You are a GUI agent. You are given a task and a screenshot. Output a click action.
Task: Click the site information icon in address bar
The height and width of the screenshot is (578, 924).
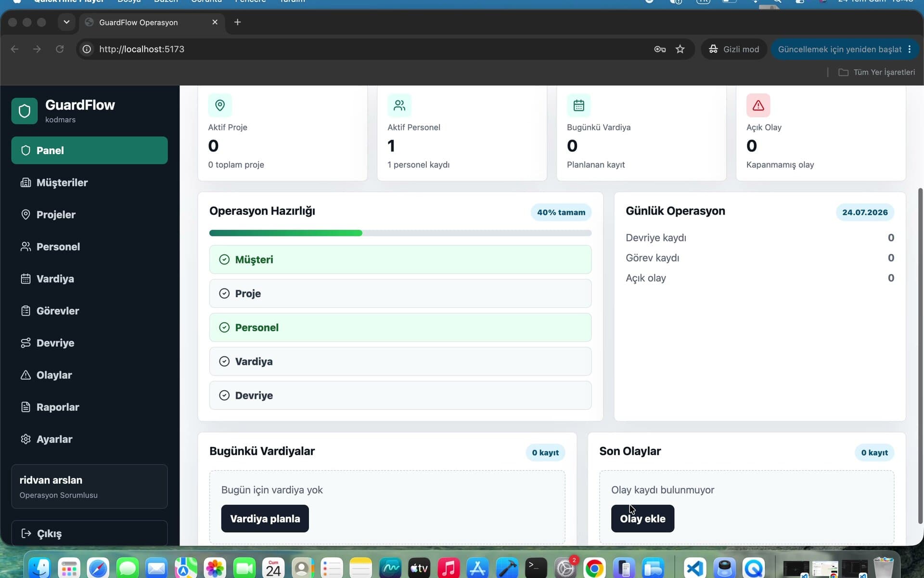[87, 49]
